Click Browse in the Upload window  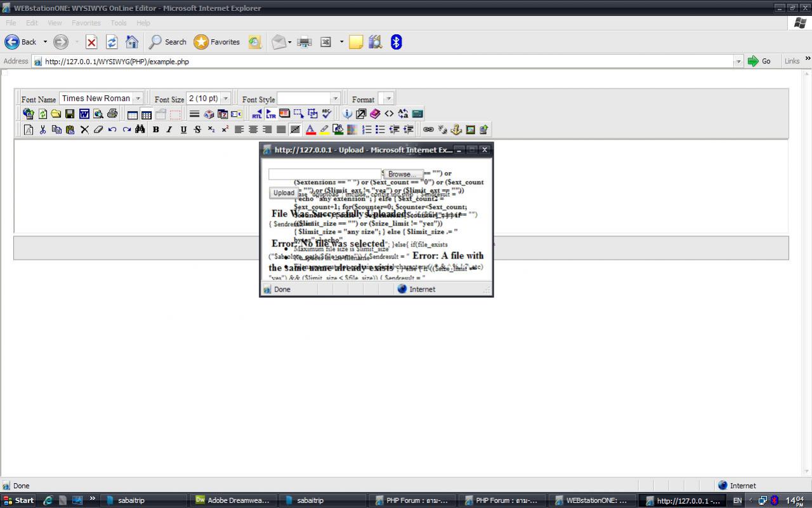point(403,174)
